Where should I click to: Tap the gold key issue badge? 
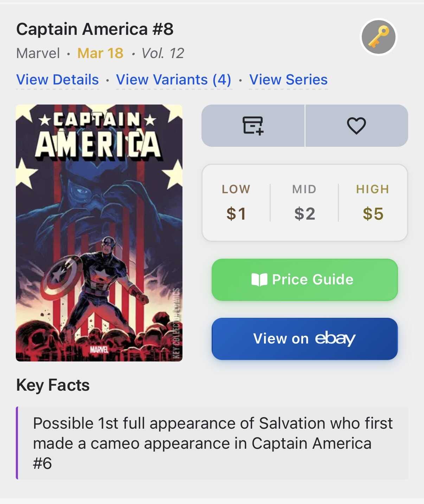click(379, 37)
